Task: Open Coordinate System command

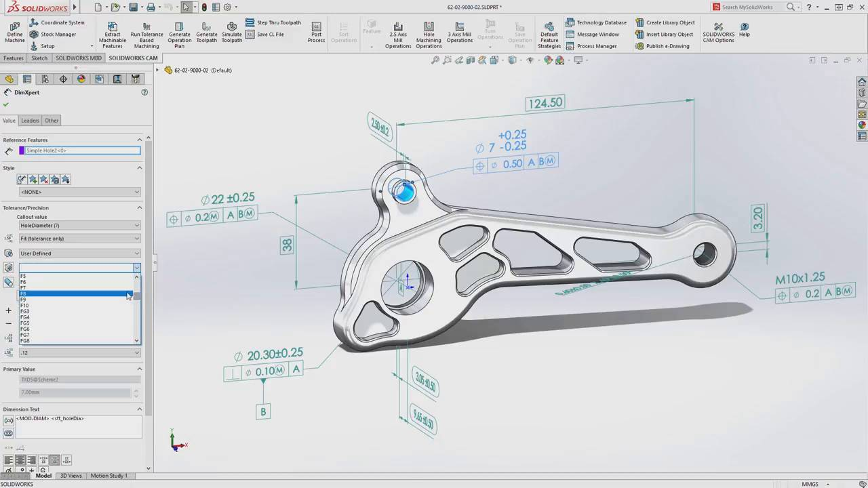Action: coord(57,22)
